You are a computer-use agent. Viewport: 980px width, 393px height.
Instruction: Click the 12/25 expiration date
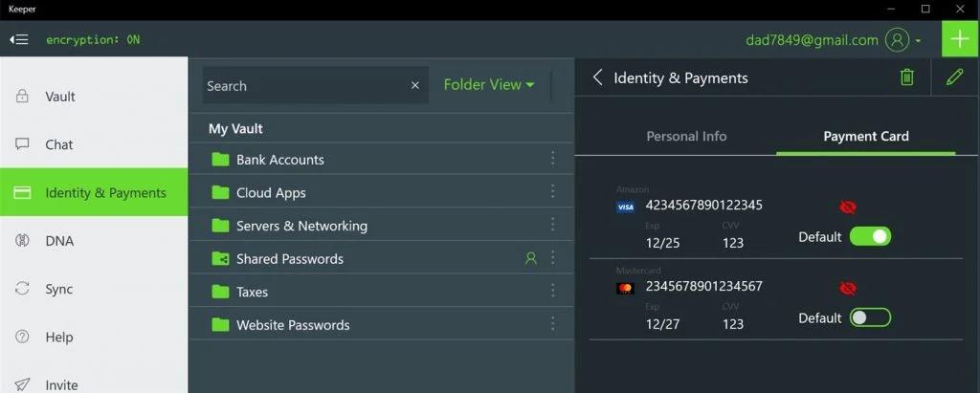(x=662, y=243)
